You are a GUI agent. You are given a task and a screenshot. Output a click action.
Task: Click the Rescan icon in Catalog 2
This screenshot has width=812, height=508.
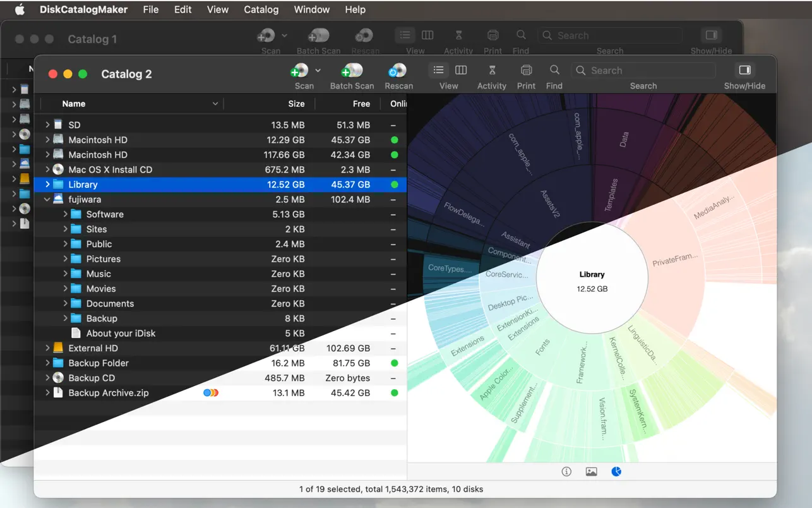click(x=398, y=70)
